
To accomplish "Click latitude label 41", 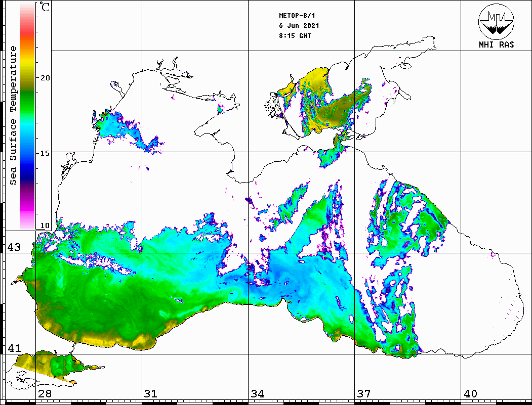I will click(x=14, y=348).
